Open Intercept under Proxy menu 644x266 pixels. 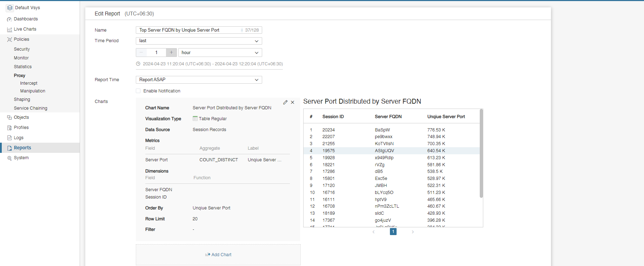(x=29, y=83)
